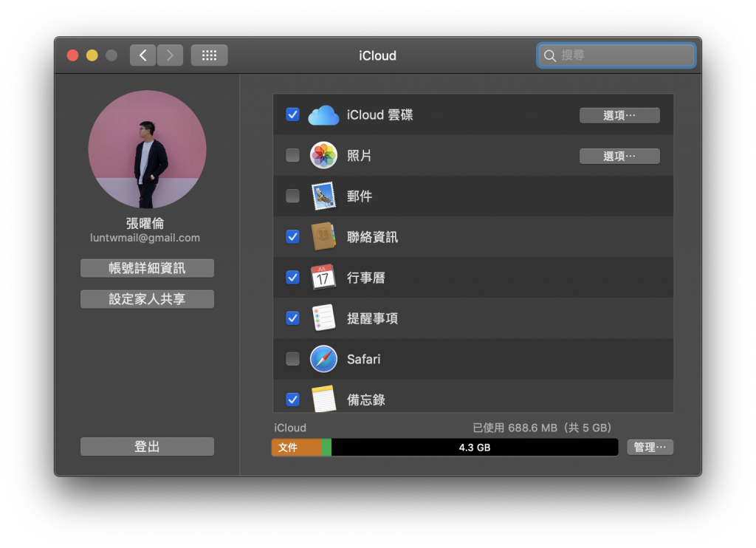Click the 備忘錄 label
756x548 pixels.
pos(366,400)
